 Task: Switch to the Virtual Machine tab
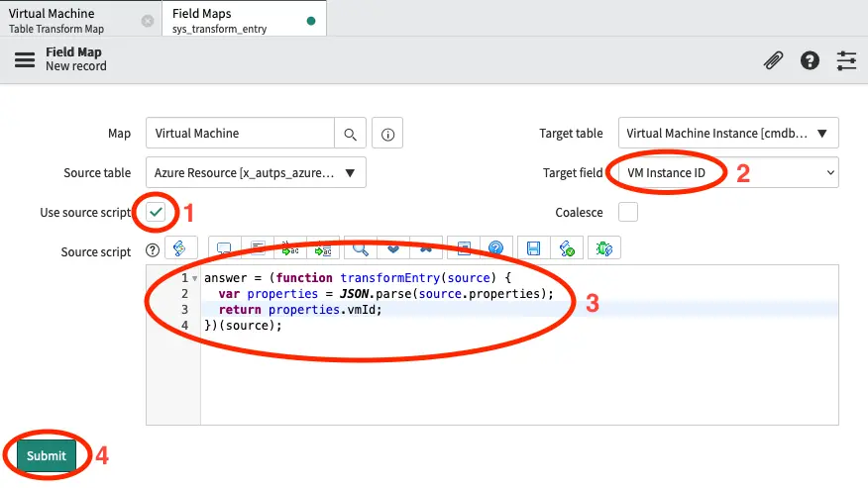pos(69,20)
